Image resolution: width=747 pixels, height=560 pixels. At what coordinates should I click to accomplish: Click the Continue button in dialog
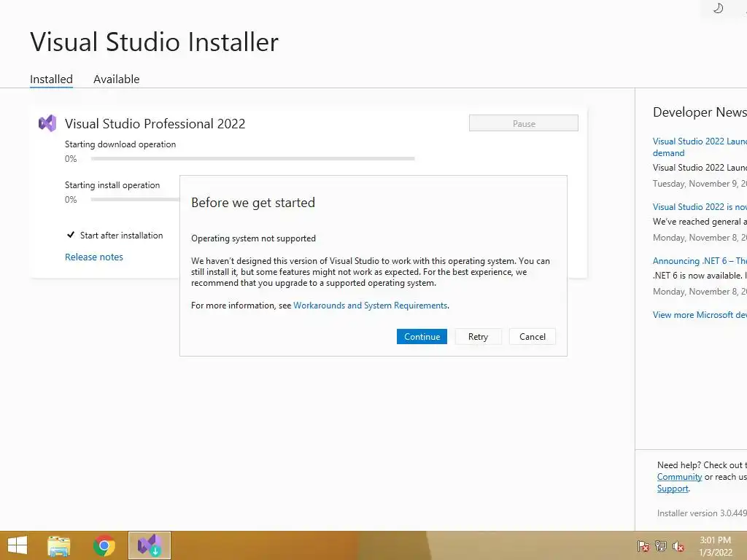(422, 337)
